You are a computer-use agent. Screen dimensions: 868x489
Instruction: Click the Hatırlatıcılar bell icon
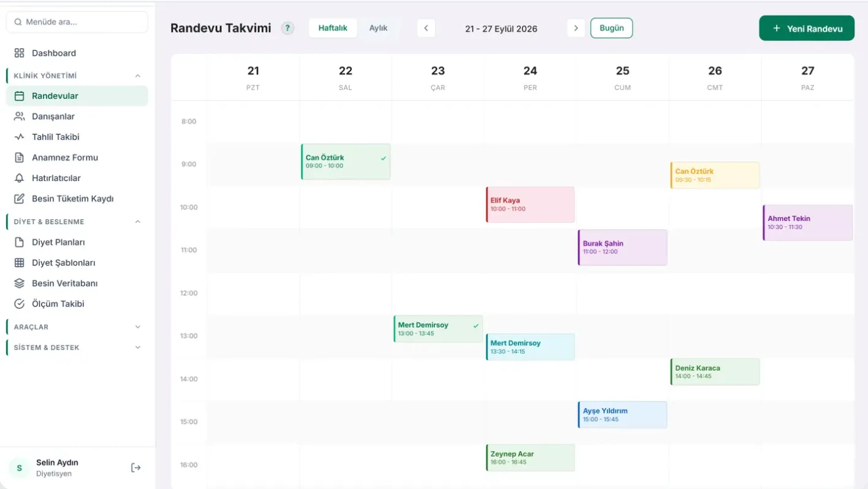pyautogui.click(x=20, y=178)
